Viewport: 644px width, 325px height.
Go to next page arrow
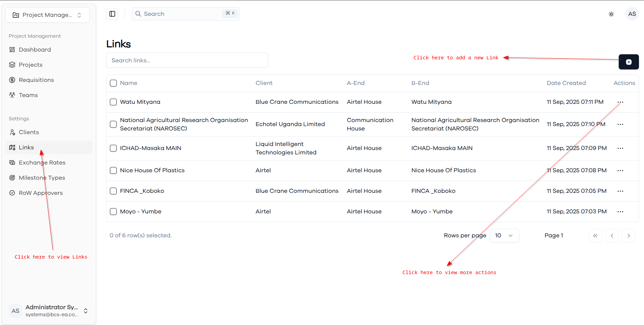[x=629, y=236]
